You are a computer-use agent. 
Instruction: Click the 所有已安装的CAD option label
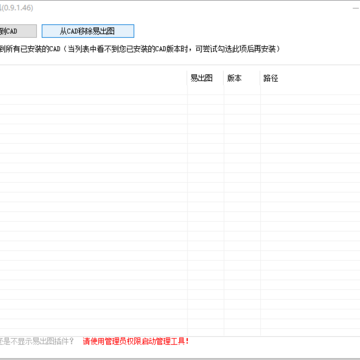140,49
